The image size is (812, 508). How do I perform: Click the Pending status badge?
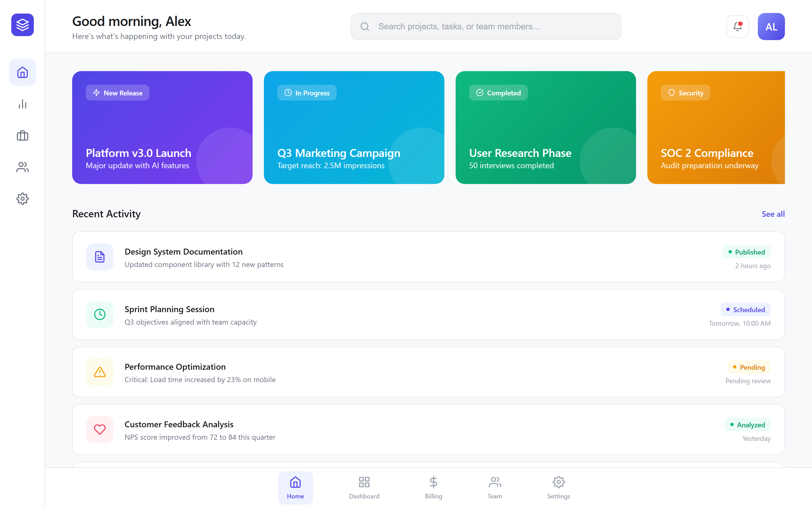(749, 367)
